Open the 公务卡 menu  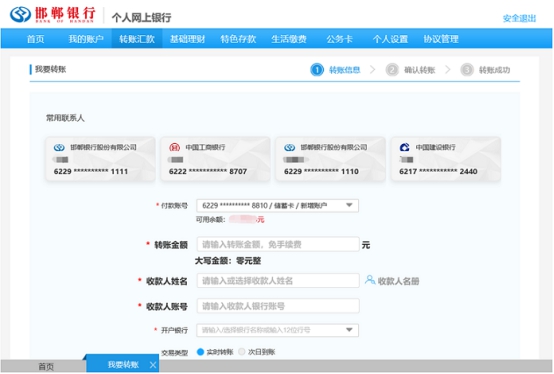(x=340, y=39)
